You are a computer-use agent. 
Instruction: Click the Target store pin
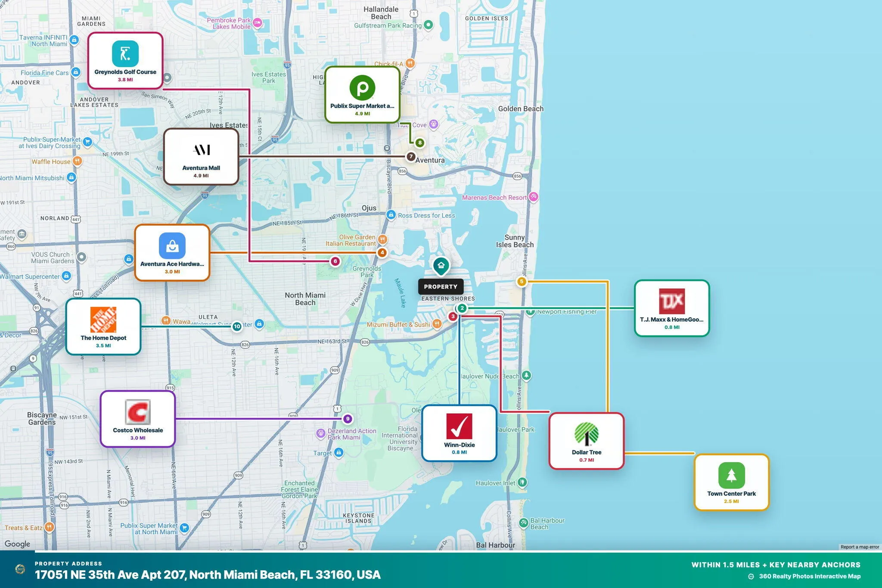[339, 452]
